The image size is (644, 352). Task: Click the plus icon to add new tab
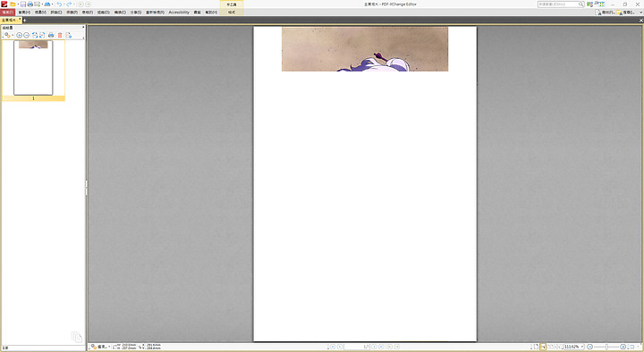click(24, 21)
